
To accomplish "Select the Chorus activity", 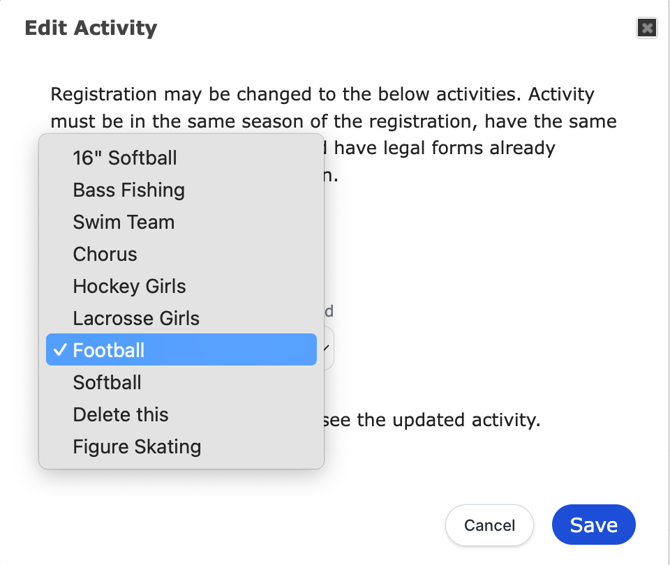I will coord(181,254).
